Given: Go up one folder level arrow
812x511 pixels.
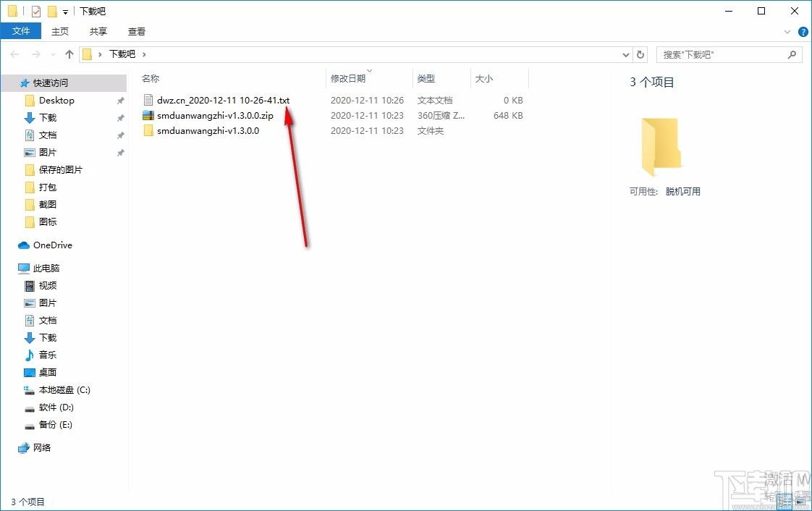Looking at the screenshot, I should click(69, 54).
